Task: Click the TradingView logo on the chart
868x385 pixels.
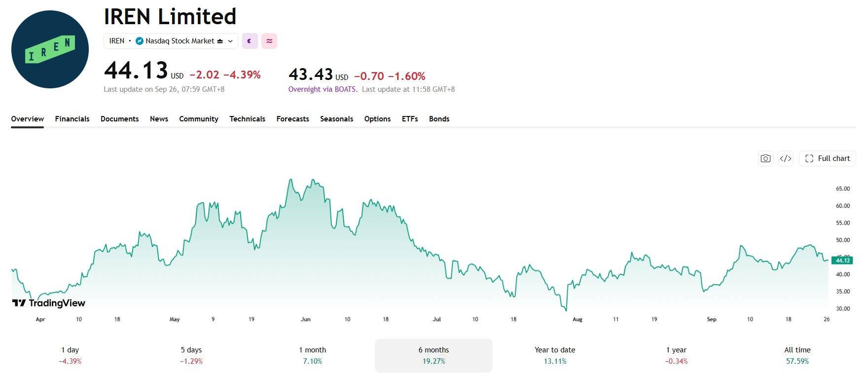Action: (x=49, y=303)
